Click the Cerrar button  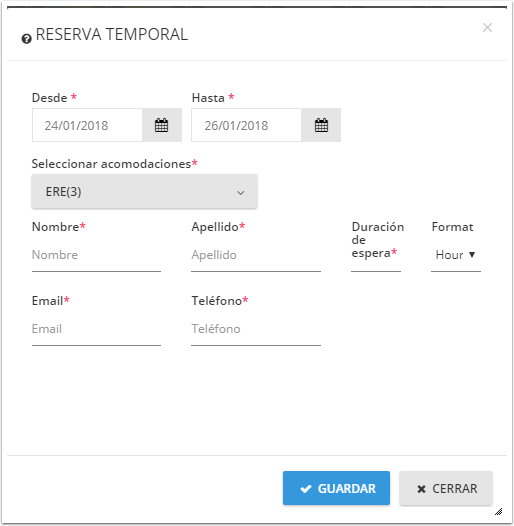pos(446,488)
